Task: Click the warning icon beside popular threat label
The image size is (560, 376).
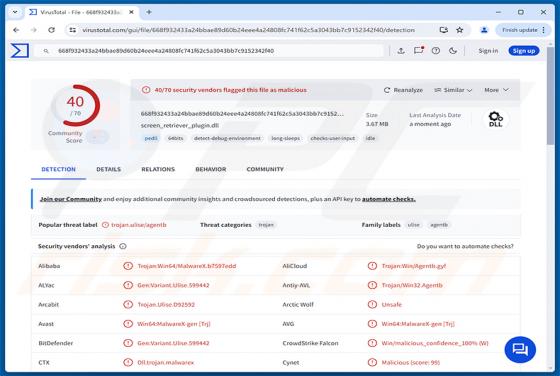Action: tap(105, 225)
